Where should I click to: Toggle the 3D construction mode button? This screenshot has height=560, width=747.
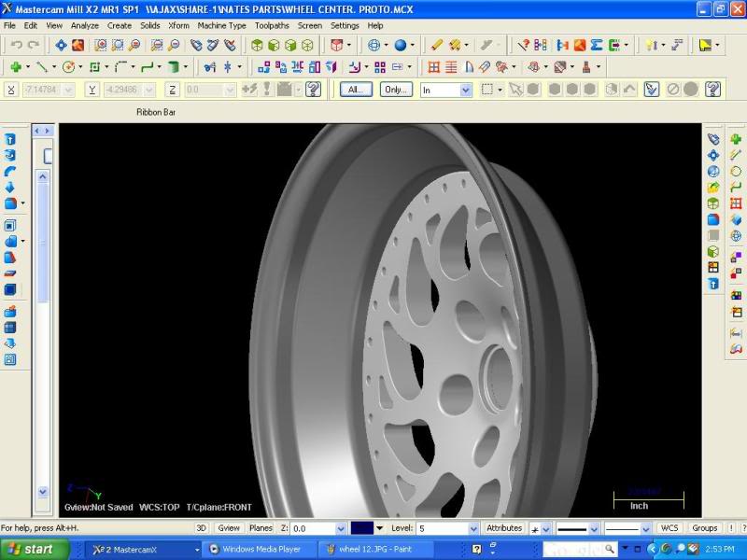(x=201, y=528)
